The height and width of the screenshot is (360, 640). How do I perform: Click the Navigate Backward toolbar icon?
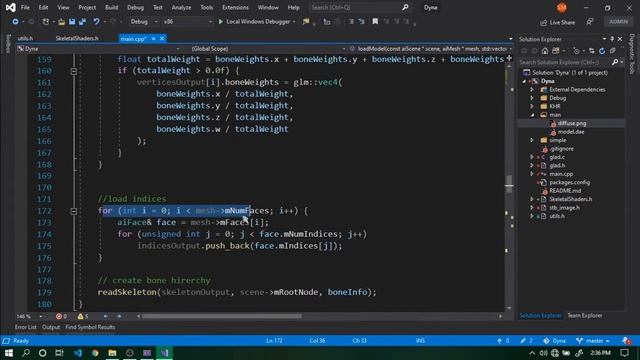16,22
